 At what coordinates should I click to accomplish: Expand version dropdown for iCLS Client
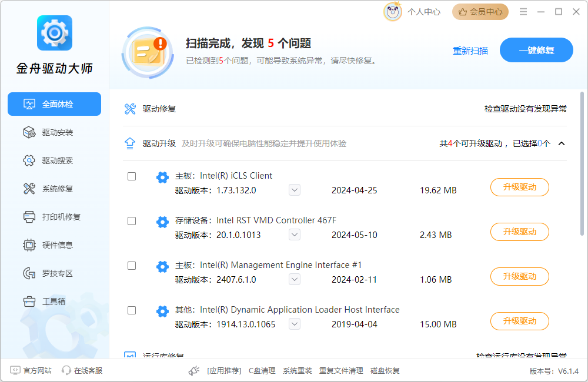(294, 190)
